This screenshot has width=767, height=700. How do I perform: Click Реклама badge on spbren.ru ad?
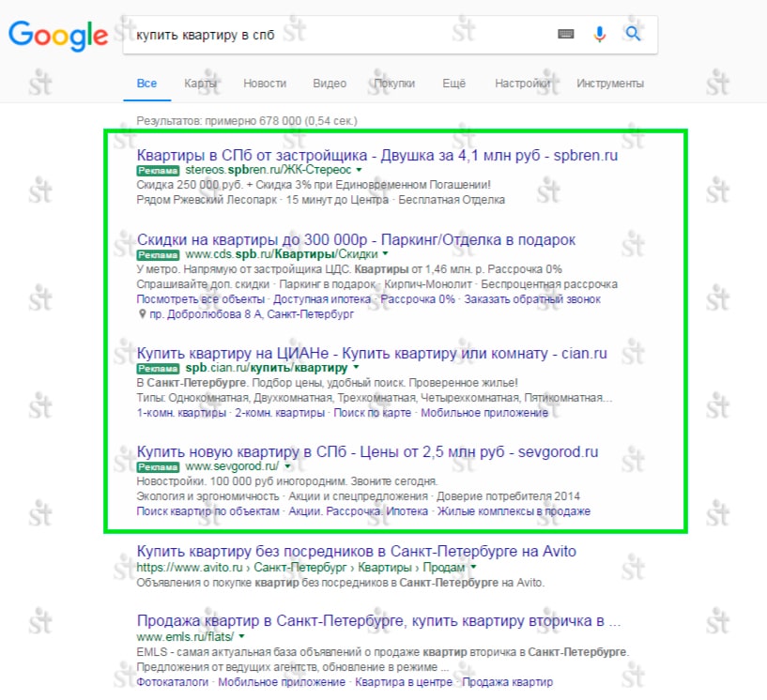[158, 171]
